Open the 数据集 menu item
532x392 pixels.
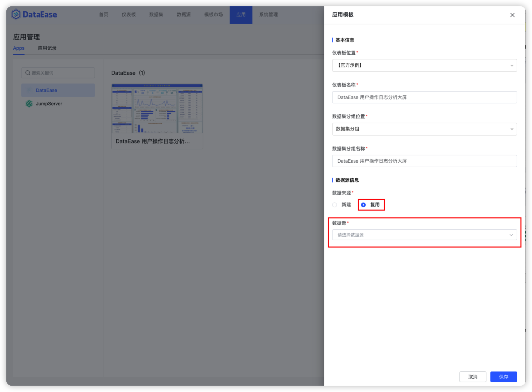156,15
